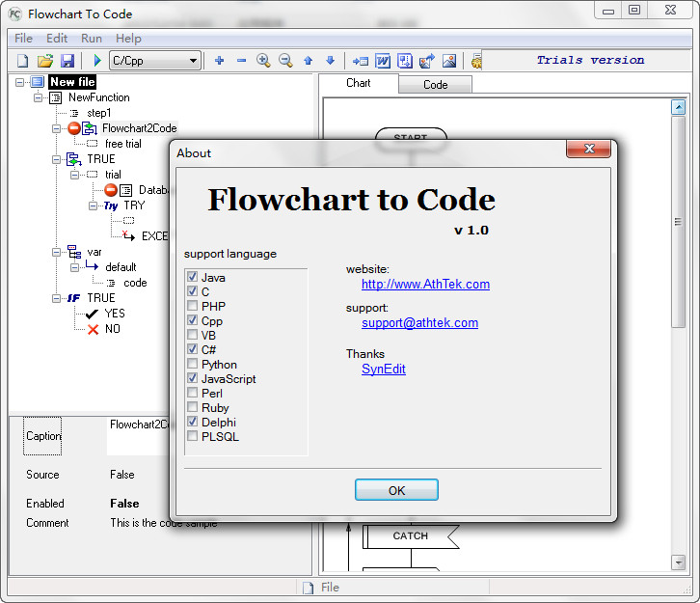The height and width of the screenshot is (603, 700).
Task: Collapse the Flowchart2Code tree node
Action: coord(56,128)
